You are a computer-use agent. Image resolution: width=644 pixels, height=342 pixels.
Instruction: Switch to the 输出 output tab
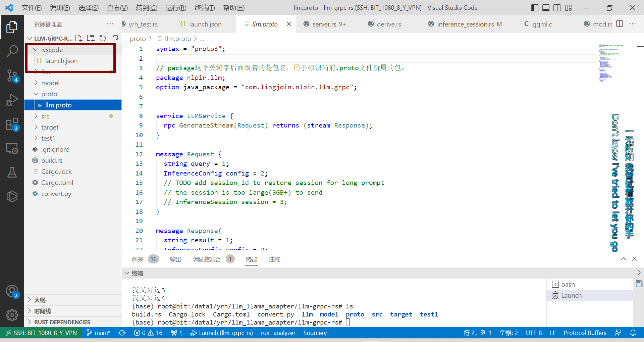(175, 259)
